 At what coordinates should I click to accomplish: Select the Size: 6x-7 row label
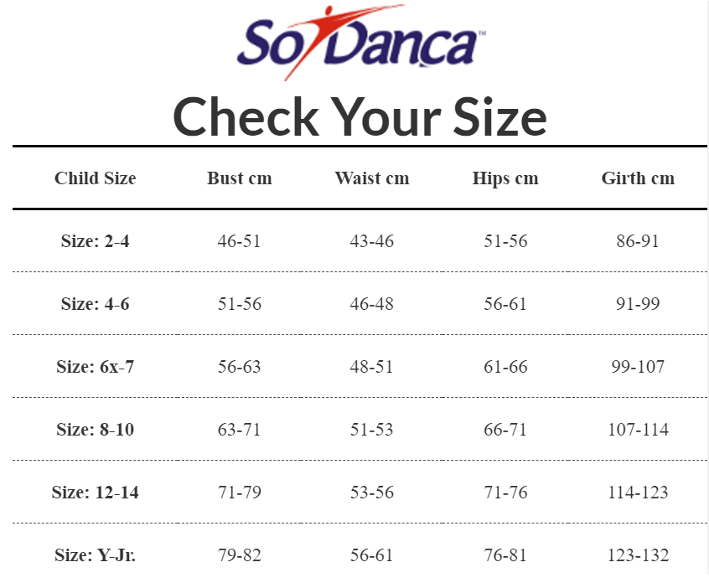(95, 367)
